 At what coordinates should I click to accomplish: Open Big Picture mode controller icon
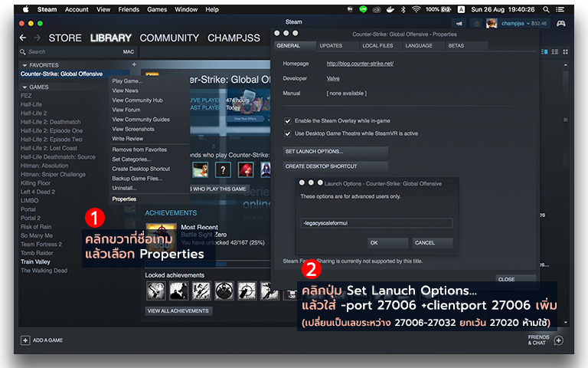[561, 24]
